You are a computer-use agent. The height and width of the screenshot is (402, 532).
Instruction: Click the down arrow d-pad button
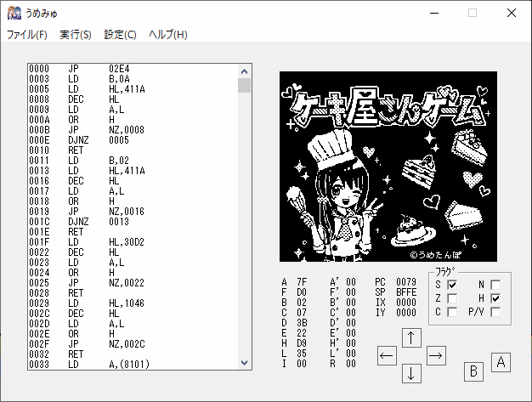click(x=411, y=373)
